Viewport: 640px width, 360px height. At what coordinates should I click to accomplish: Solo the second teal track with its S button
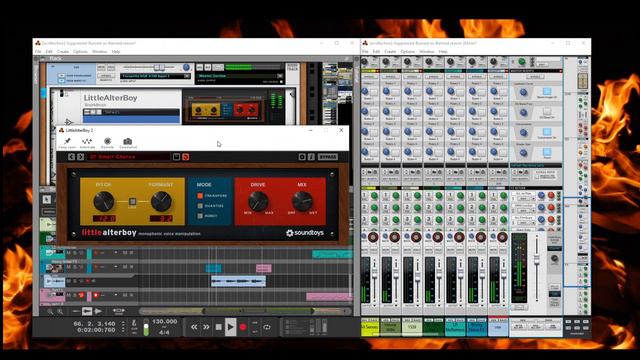click(x=75, y=267)
